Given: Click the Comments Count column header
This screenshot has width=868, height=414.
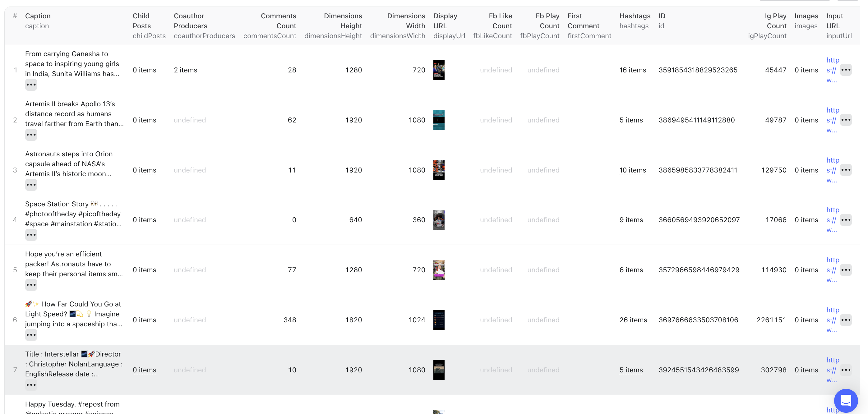Looking at the screenshot, I should pyautogui.click(x=270, y=25).
